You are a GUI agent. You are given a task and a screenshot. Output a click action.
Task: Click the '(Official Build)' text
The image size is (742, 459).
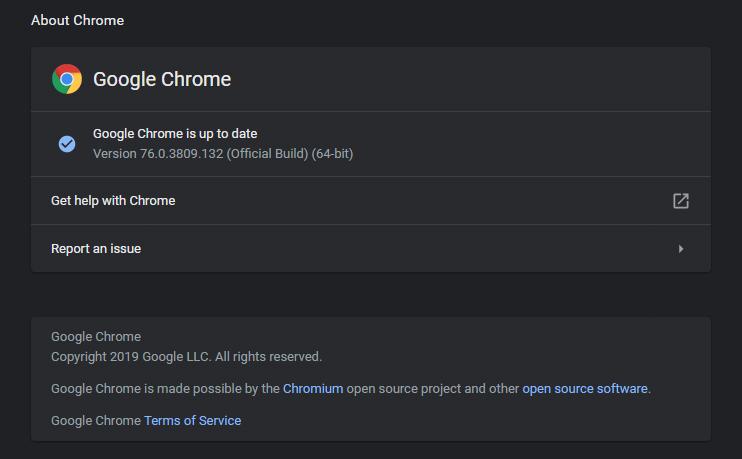point(267,154)
